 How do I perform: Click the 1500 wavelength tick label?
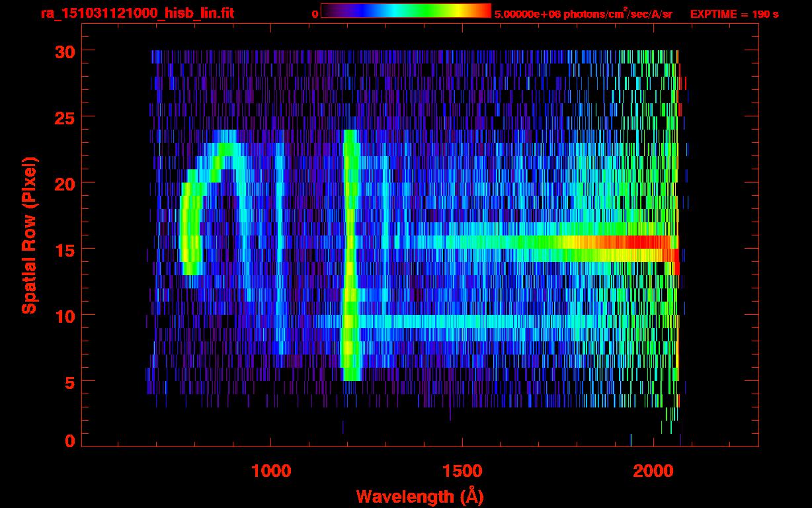(x=462, y=470)
